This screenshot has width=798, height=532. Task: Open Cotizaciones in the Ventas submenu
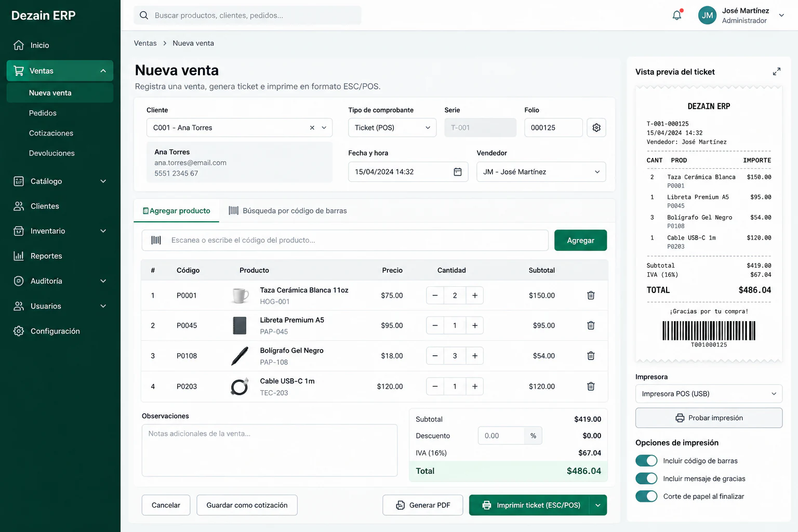tap(51, 133)
